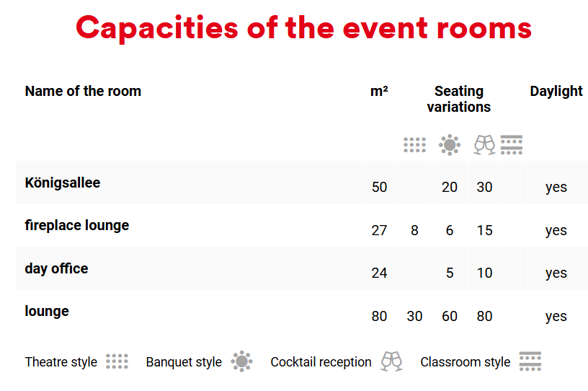Select the fireplace lounge row label
This screenshot has width=588, height=391.
point(77,225)
